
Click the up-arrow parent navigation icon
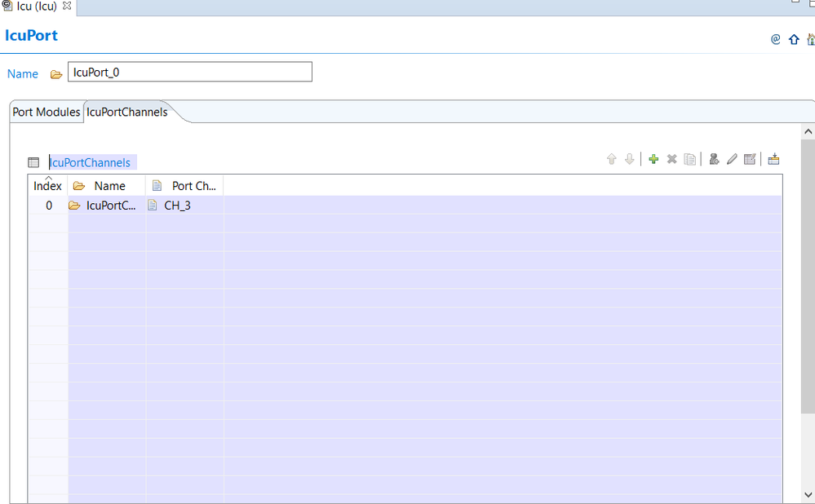click(x=794, y=39)
